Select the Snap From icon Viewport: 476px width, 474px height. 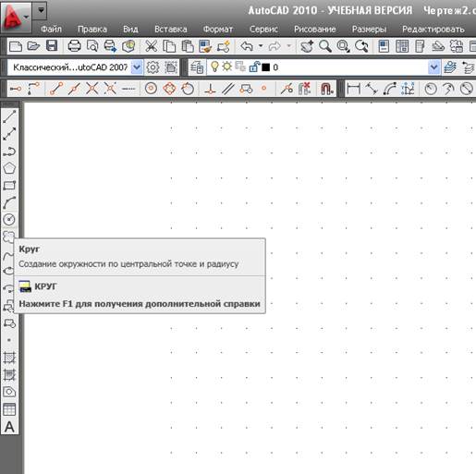33,89
